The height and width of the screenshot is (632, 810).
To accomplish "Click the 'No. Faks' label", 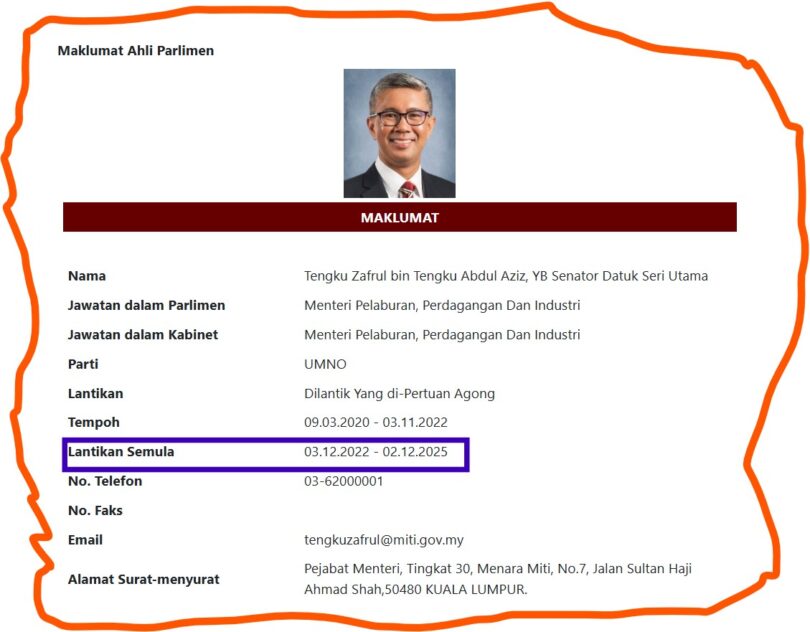I will coord(95,510).
